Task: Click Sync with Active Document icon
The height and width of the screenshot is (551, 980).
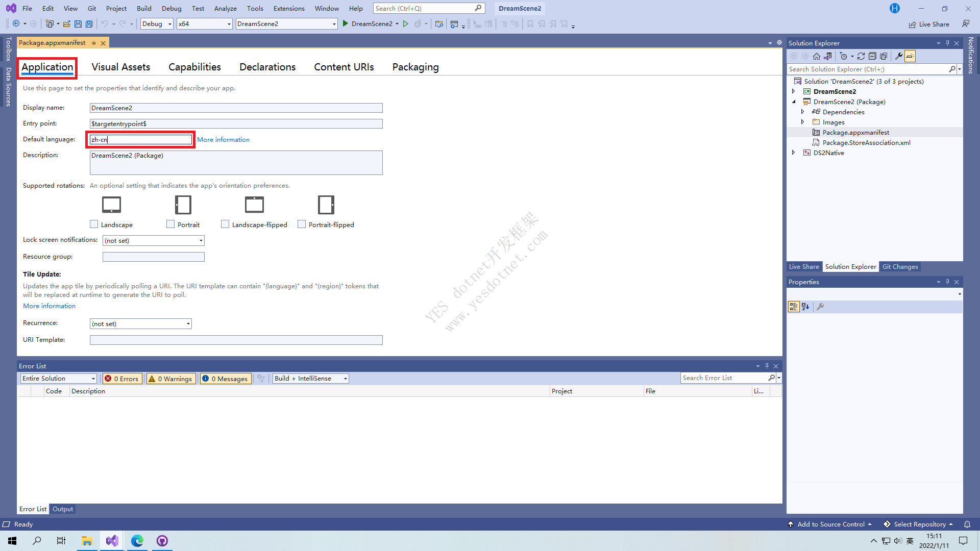Action: [x=861, y=56]
